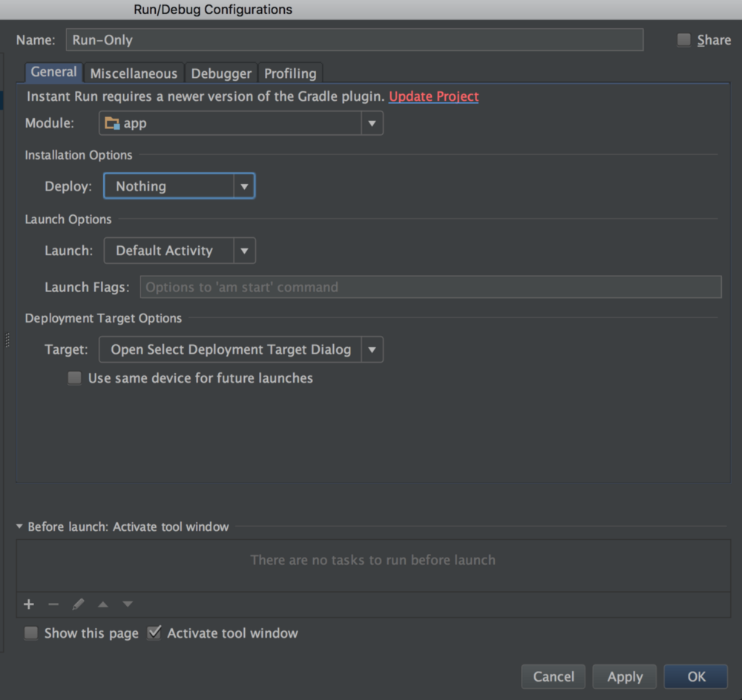Click the move task down arrow

coord(128,604)
